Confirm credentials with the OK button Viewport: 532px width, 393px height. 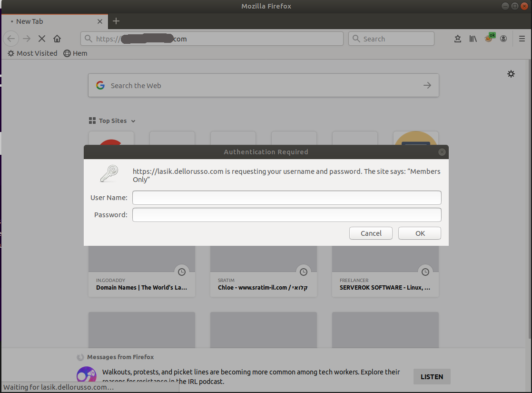coord(419,233)
